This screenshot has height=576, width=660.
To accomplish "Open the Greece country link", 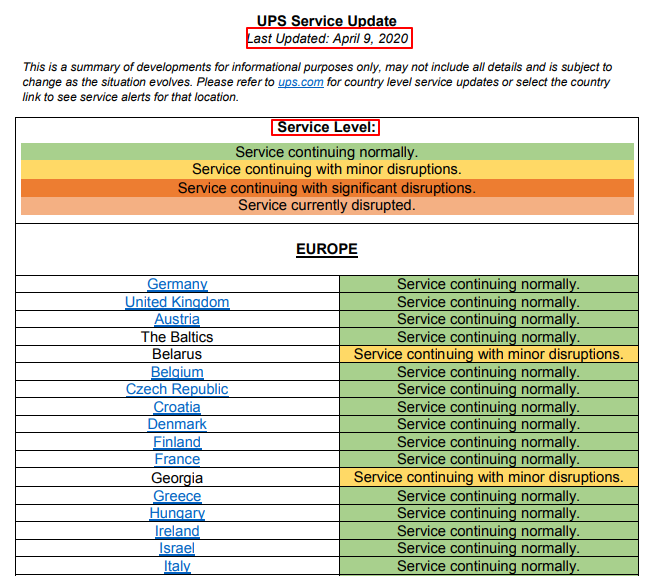I will (177, 496).
